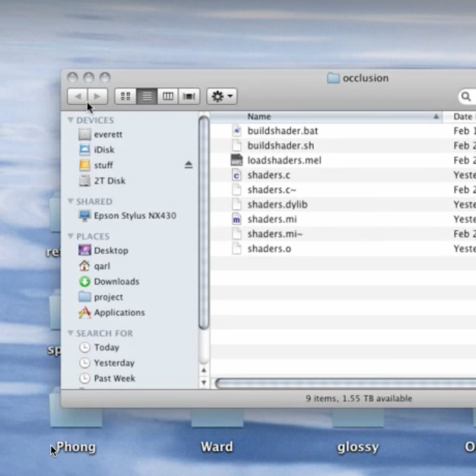The image size is (476, 476).
Task: Select the buildshader.sh file icon
Action: 237,145
